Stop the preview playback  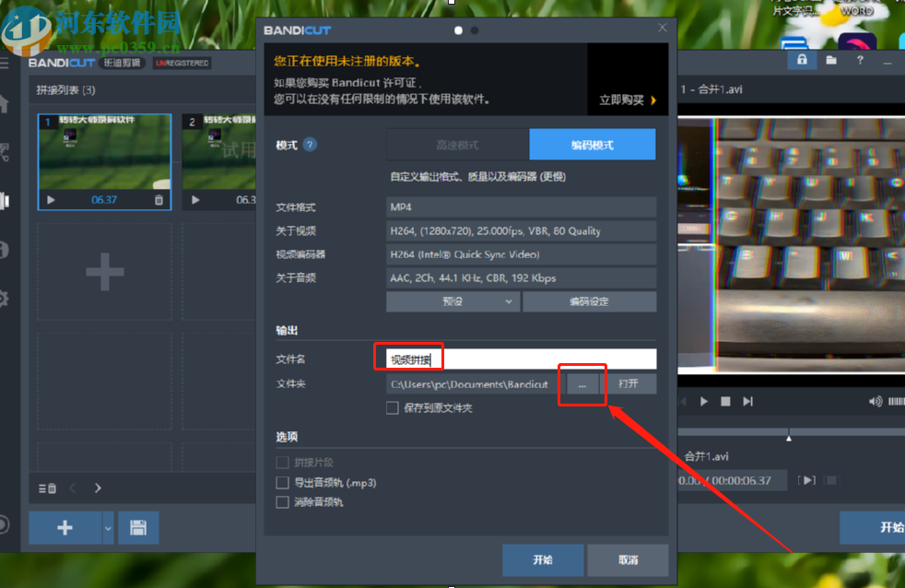click(x=725, y=401)
